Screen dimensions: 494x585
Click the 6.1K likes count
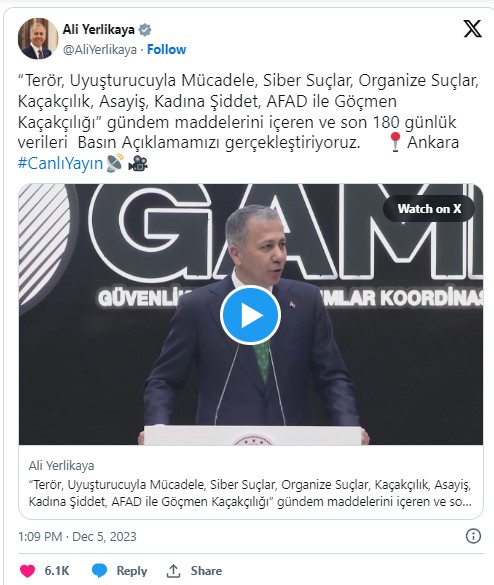coord(57,571)
